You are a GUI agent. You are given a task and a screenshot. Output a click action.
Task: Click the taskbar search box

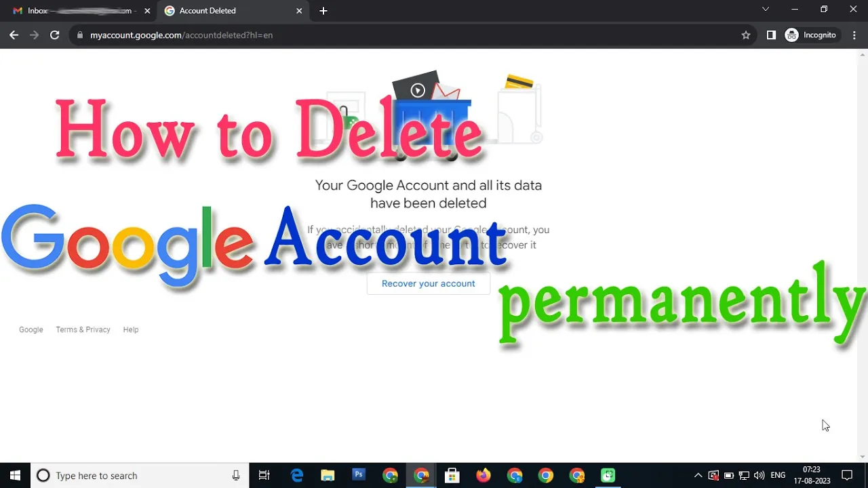pos(140,476)
